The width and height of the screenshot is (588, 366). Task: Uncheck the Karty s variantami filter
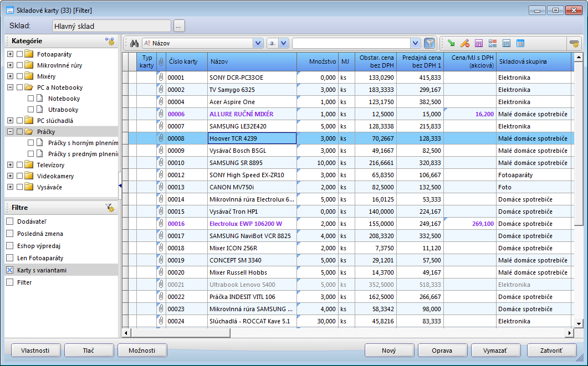[x=10, y=270]
